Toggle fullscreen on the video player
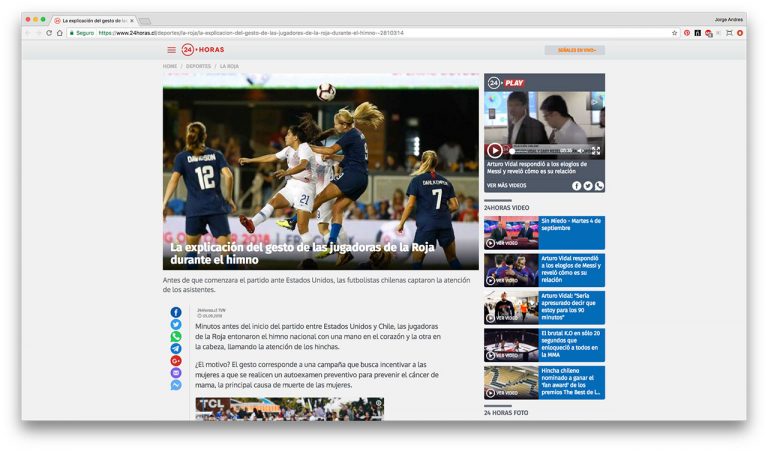This screenshot has height=451, width=768. 596,150
